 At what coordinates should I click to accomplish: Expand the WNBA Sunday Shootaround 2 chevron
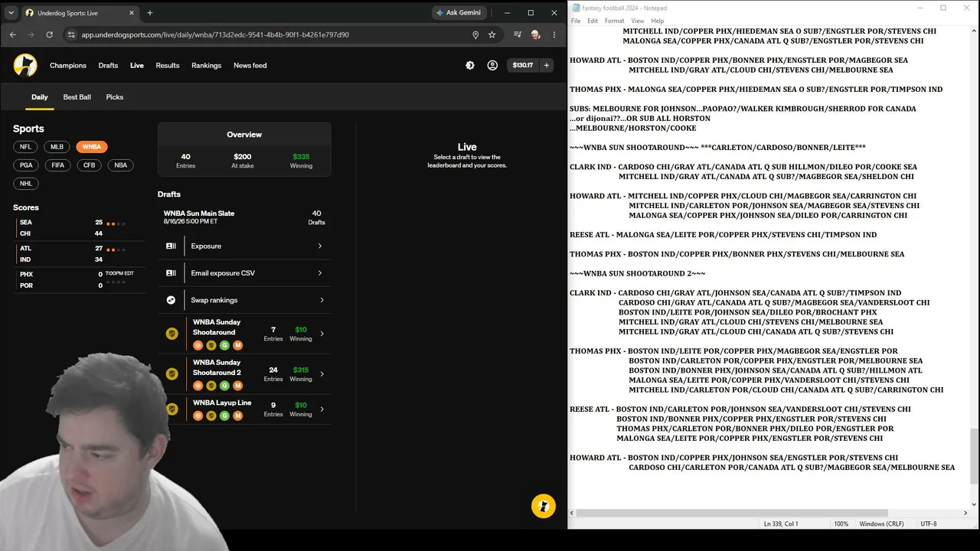click(x=322, y=374)
